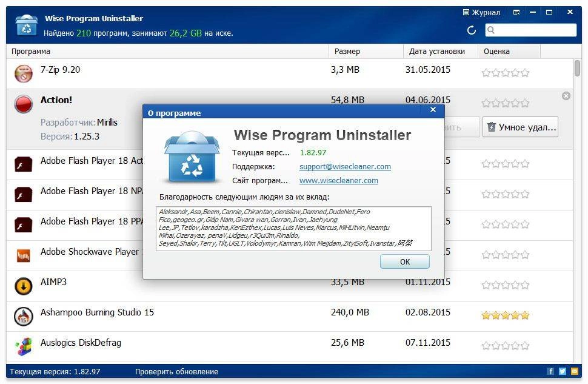Viewport: 588px width, 384px height.
Task: Click the 3,3 MB size value
Action: click(x=345, y=70)
